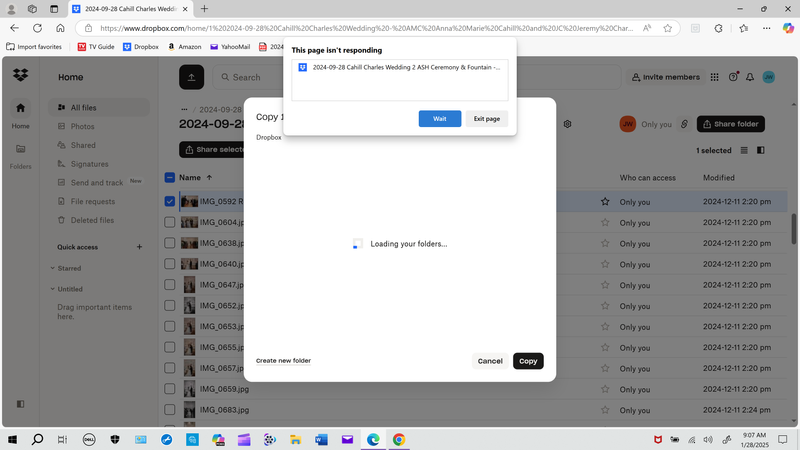This screenshot has width=800, height=450.
Task: Toggle select-all checkbox in header
Action: (170, 178)
